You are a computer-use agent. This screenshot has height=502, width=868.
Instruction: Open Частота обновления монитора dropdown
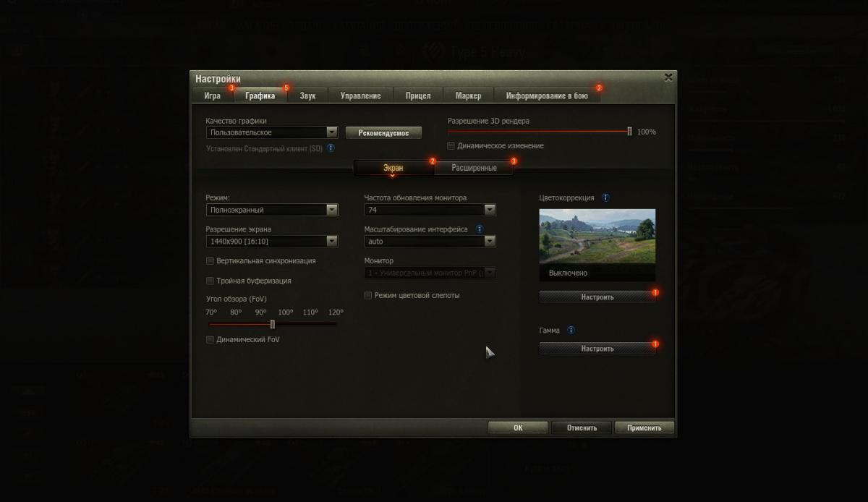(x=430, y=210)
